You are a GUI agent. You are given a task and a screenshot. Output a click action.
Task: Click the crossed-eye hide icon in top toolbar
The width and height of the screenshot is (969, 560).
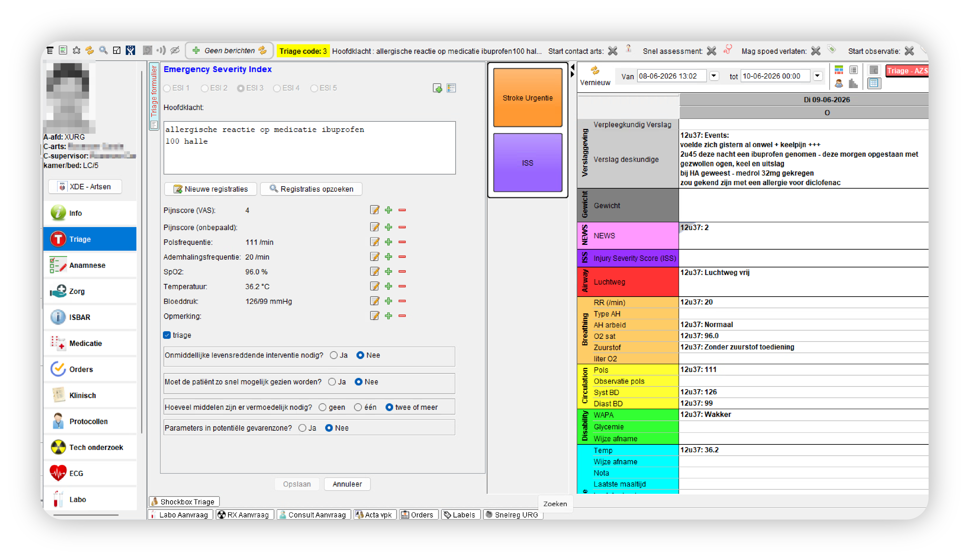175,50
